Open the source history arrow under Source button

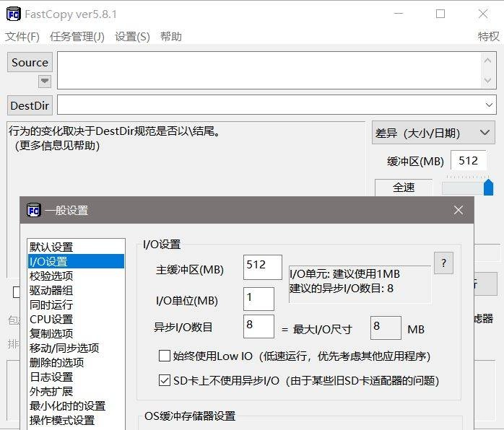pos(45,81)
